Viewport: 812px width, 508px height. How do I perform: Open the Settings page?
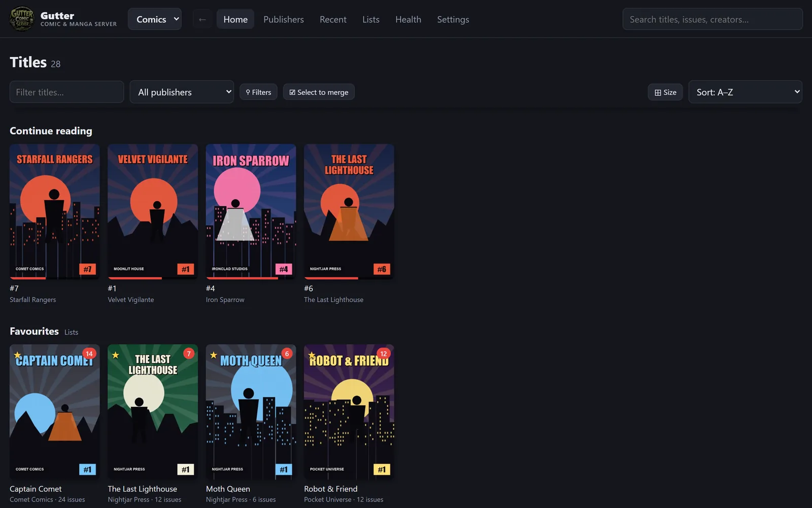click(x=453, y=19)
